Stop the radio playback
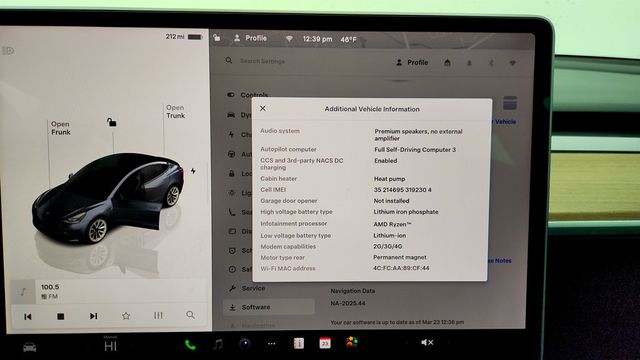640x360 pixels. [60, 316]
